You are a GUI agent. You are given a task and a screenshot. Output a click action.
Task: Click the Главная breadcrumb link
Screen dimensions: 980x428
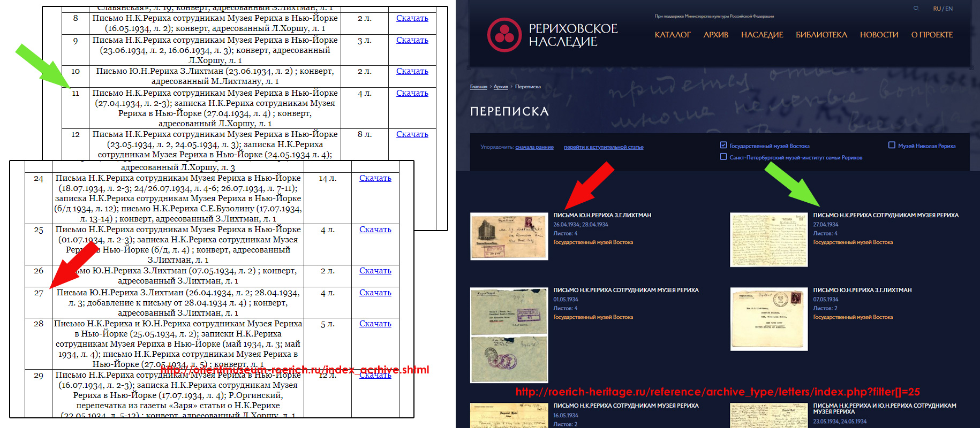pos(479,87)
